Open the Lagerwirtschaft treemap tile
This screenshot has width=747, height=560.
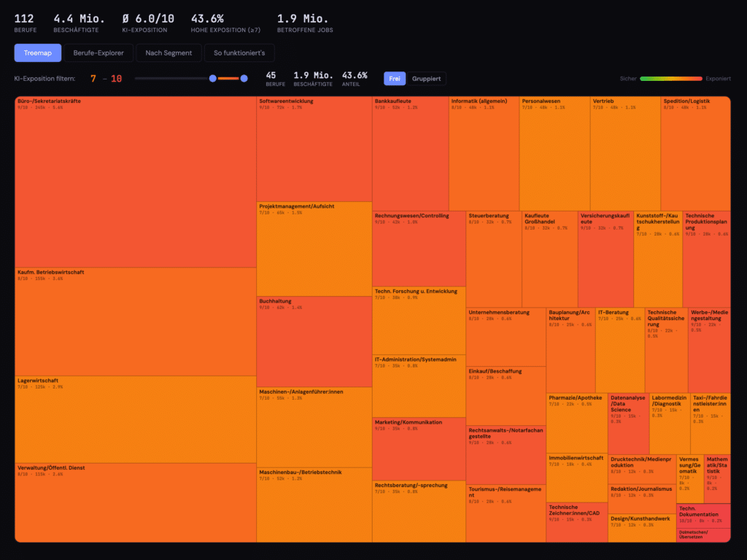click(x=135, y=420)
